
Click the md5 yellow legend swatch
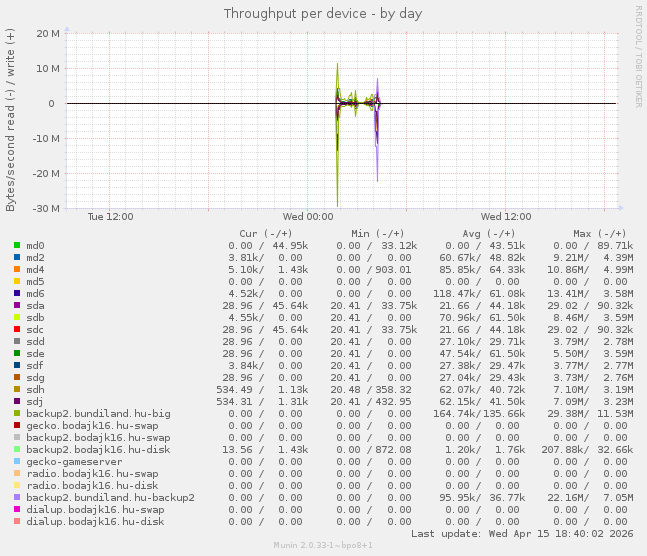17,281
